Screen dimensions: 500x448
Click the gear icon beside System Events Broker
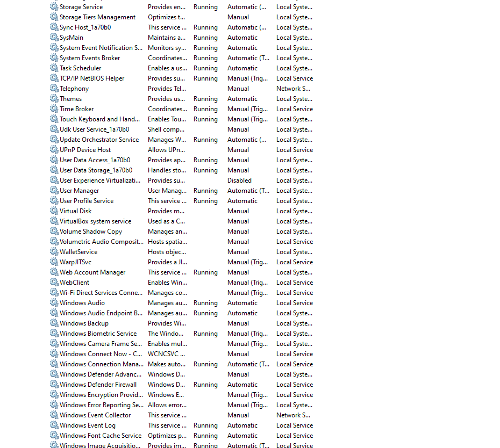tap(54, 57)
